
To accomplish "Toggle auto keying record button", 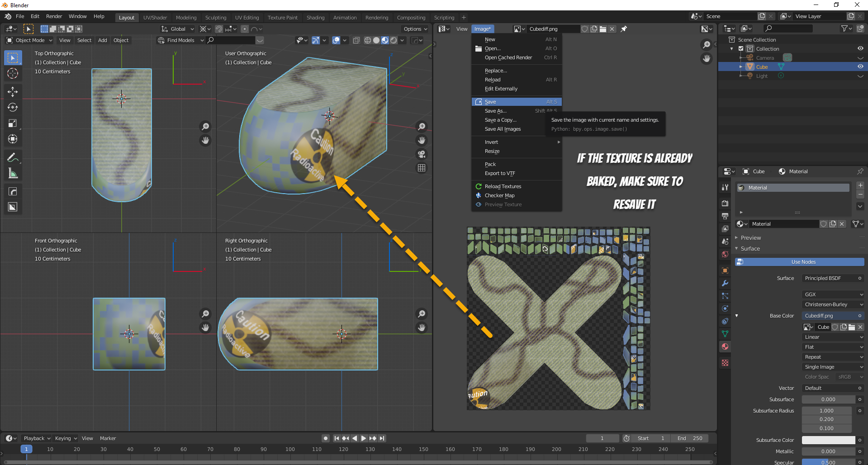I will click(325, 438).
